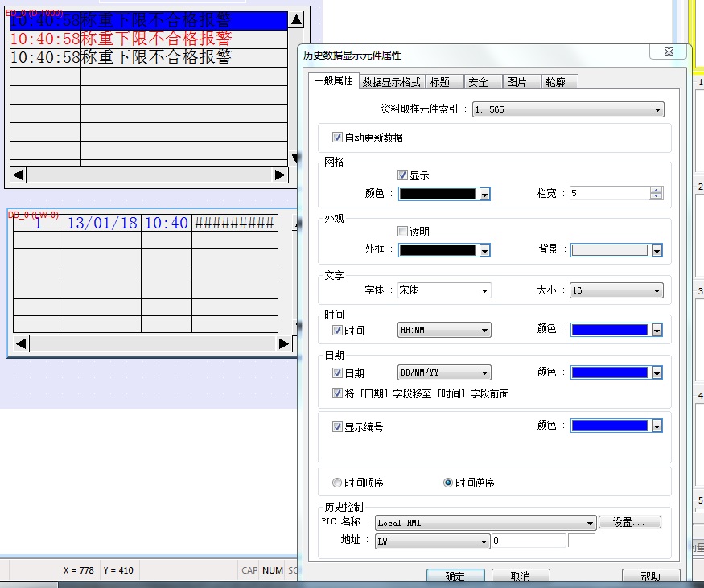This screenshot has width=704, height=588.
Task: Uncheck the grid 显示 checkbox
Action: [402, 175]
